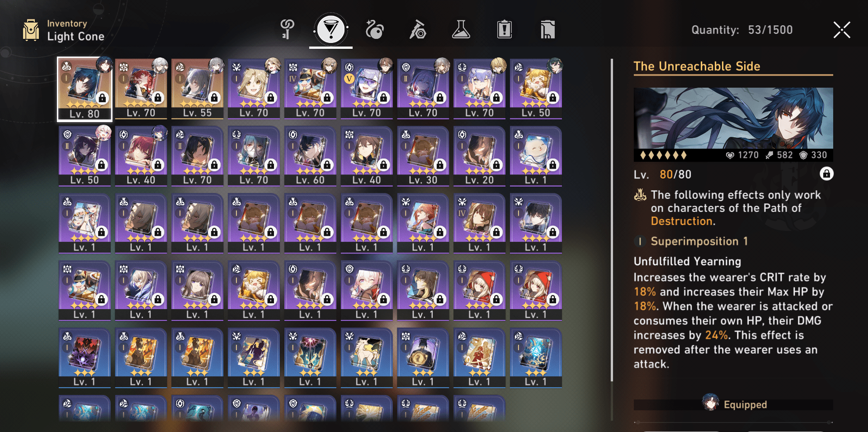Click the Destruction path link text
Image resolution: width=868 pixels, height=432 pixels.
pos(682,221)
